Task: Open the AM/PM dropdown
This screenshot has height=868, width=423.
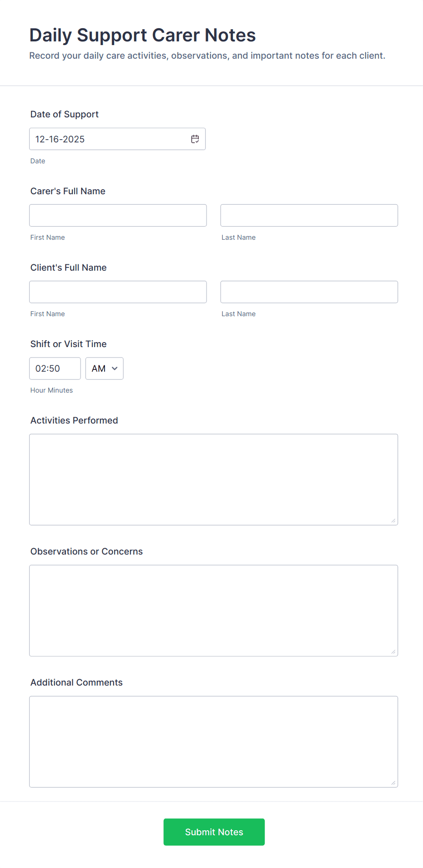Action: click(104, 368)
